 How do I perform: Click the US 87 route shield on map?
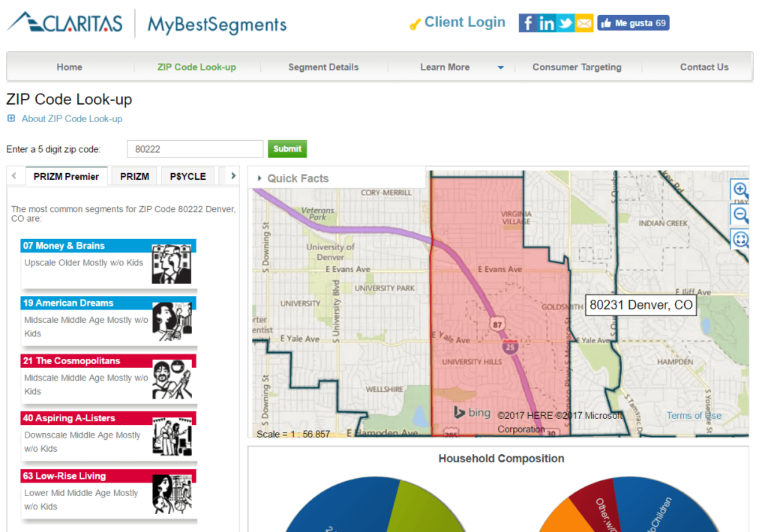[x=497, y=324]
